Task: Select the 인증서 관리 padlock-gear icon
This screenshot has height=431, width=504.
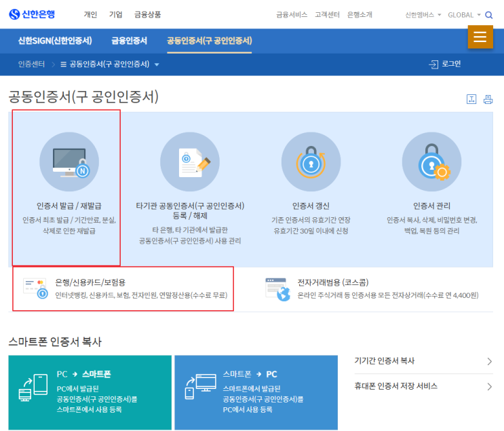Action: click(431, 162)
